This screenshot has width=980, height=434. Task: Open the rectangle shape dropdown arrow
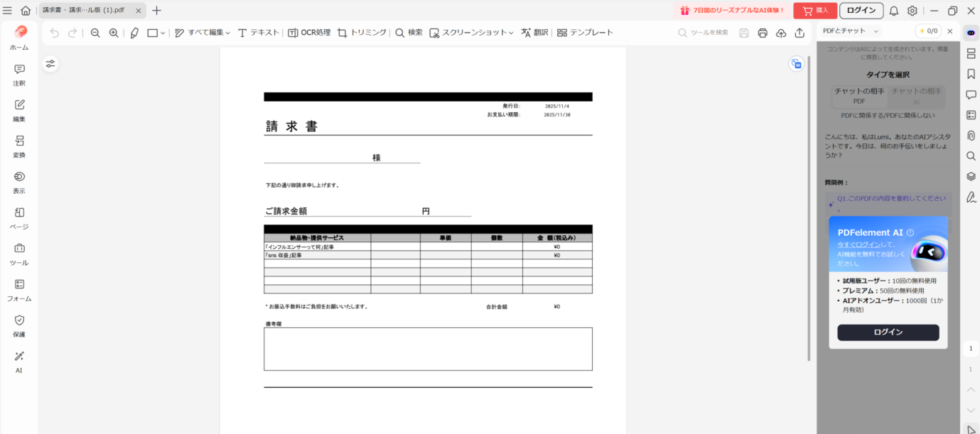point(163,33)
